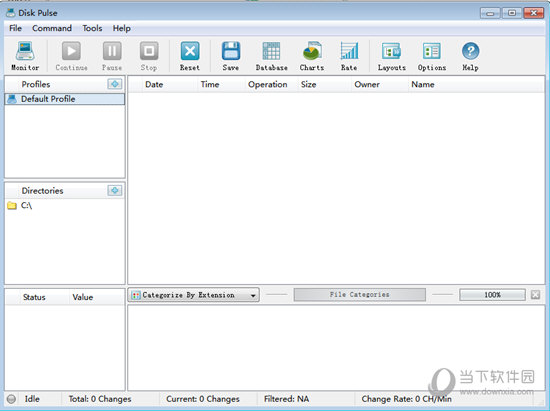
Task: Click the add button in Directories header
Action: 115,190
